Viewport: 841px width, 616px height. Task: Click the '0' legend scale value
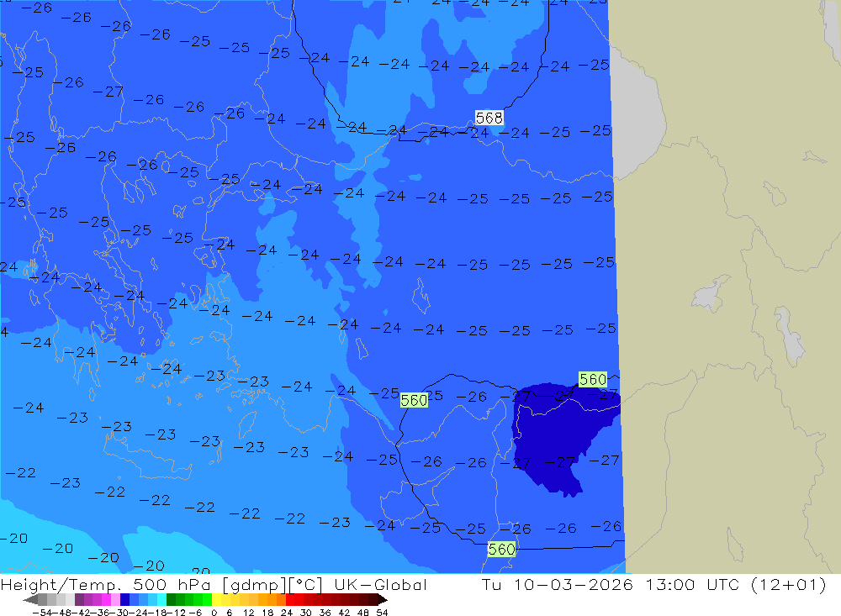(214, 613)
